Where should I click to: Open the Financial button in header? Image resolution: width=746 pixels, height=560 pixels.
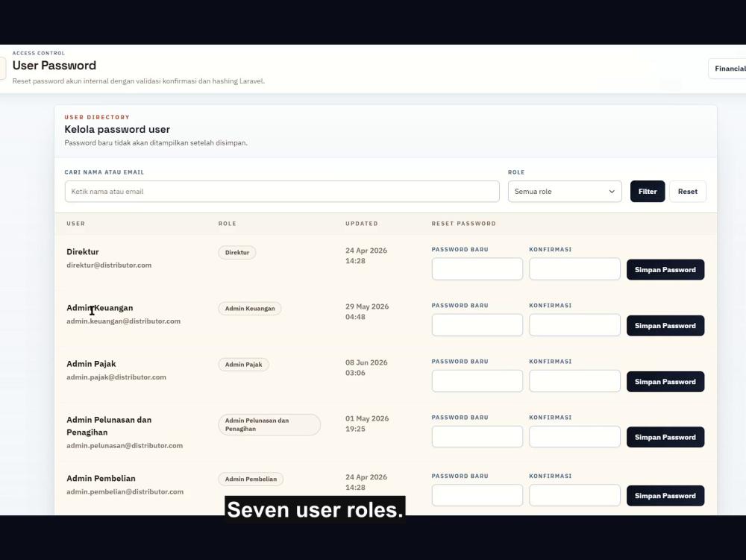coord(728,69)
